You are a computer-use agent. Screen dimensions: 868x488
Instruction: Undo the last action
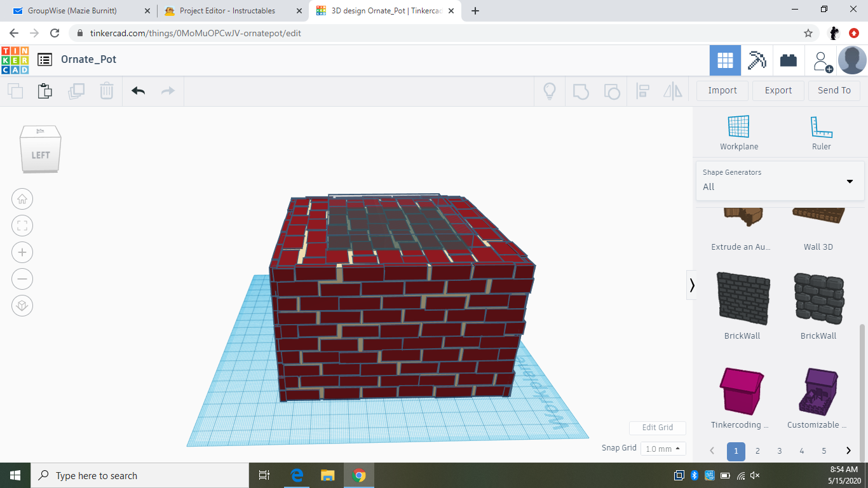[138, 91]
